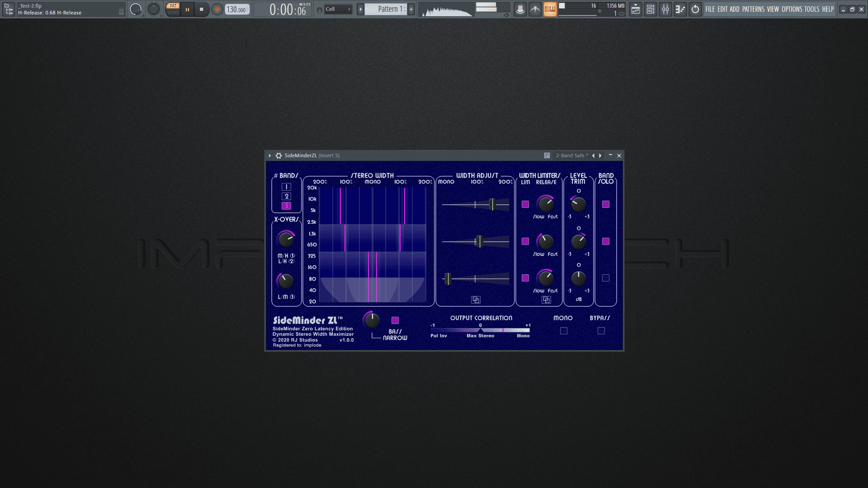Image resolution: width=868 pixels, height=488 pixels.
Task: Select the Pattern 1 selector
Action: pyautogui.click(x=386, y=9)
